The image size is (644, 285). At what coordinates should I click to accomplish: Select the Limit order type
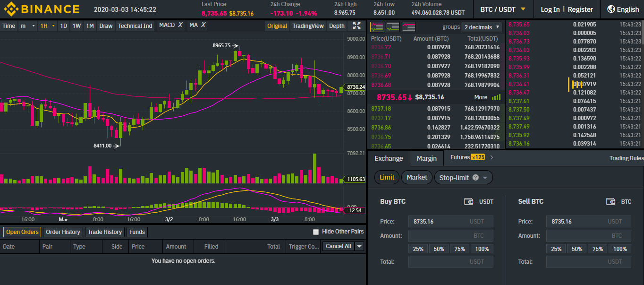[x=387, y=177]
